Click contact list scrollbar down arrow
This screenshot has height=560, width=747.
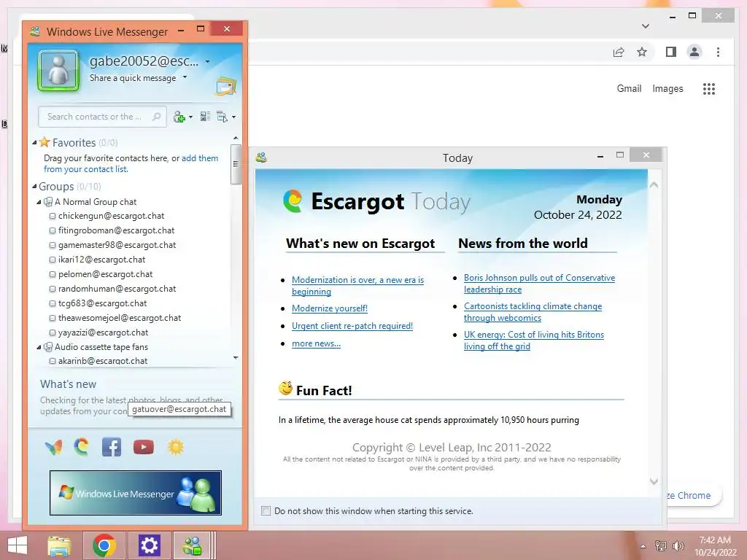click(236, 357)
